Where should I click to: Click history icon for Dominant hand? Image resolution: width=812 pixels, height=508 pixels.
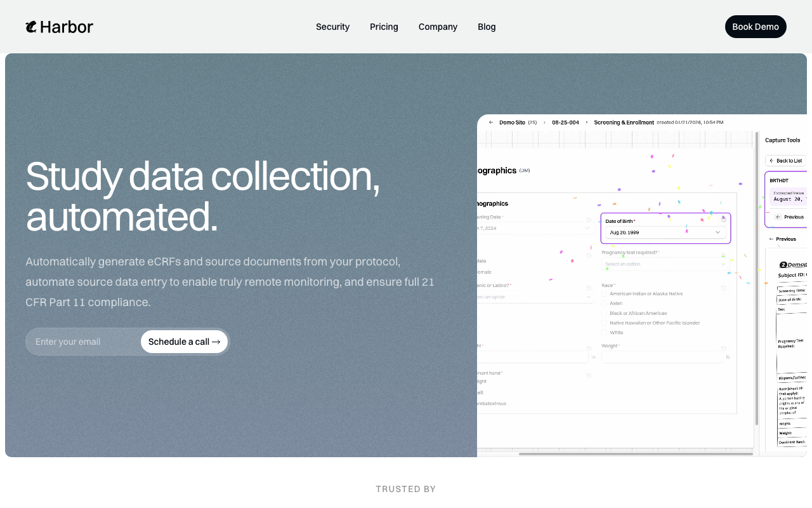coord(589,375)
